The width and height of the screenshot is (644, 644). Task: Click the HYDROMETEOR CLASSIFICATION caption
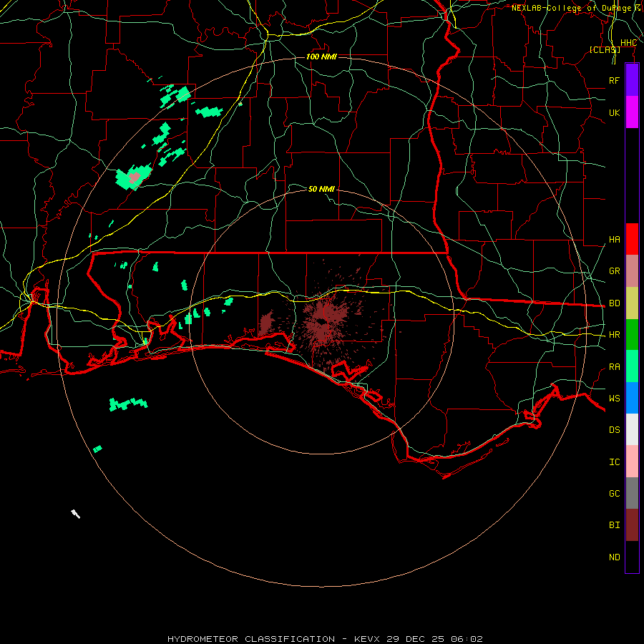pyautogui.click(x=251, y=639)
